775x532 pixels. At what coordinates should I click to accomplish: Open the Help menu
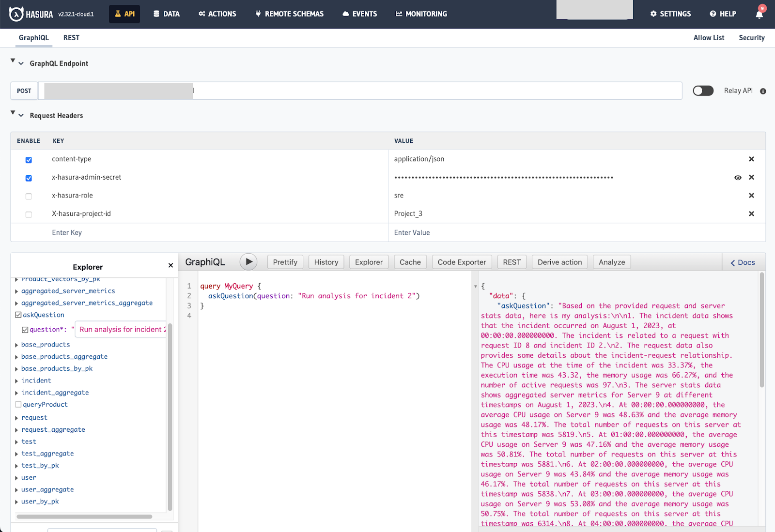click(x=723, y=14)
